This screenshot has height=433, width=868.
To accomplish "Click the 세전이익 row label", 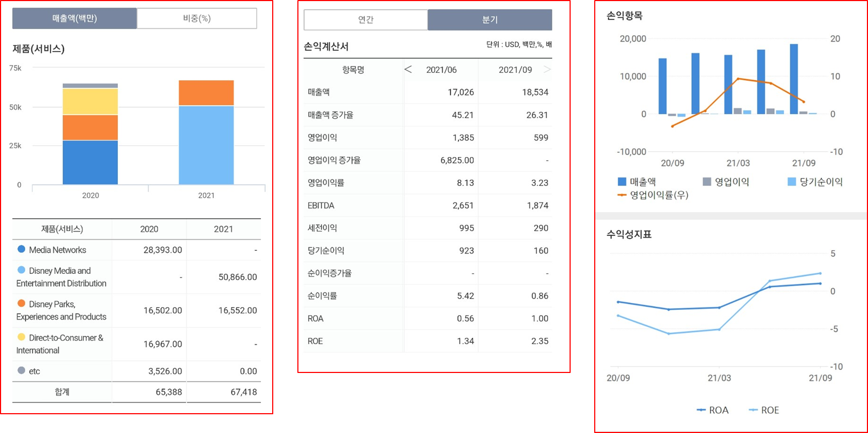I will (323, 228).
